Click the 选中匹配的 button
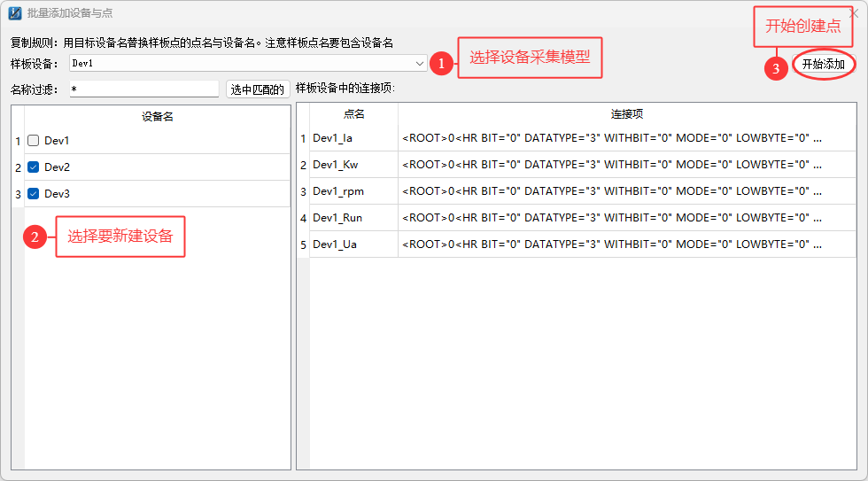 258,89
